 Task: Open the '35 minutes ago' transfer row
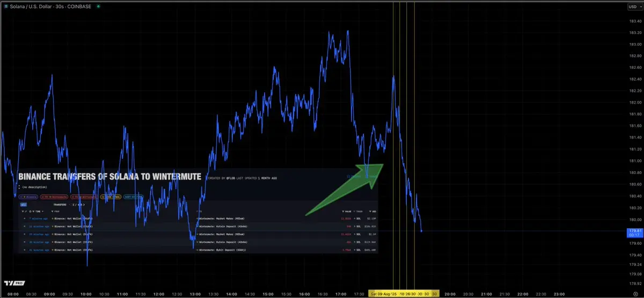tap(197, 242)
